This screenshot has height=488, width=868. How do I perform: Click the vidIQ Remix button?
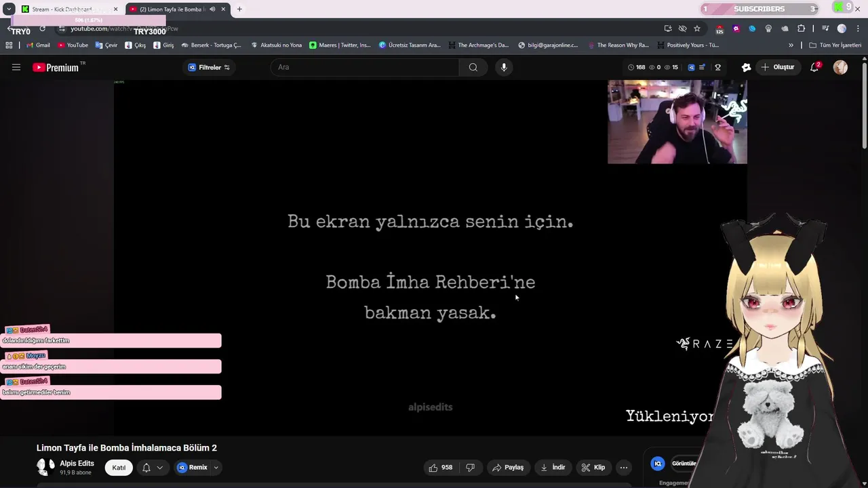coord(192,468)
